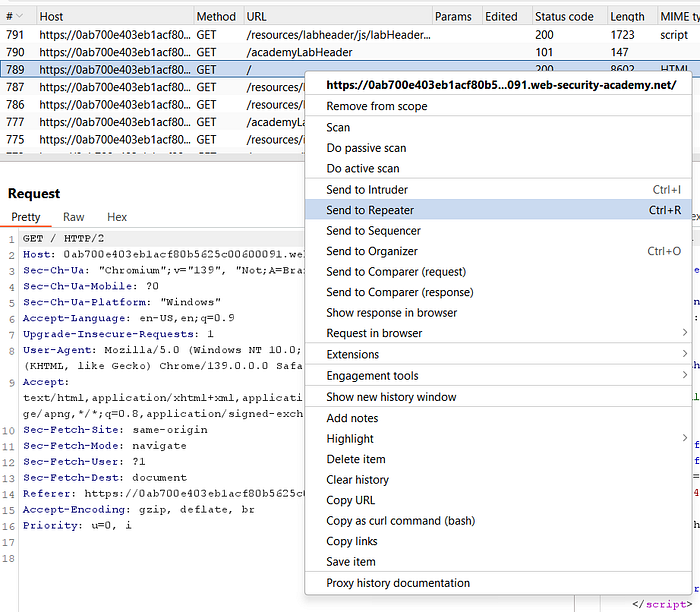This screenshot has height=612, width=700.
Task: Choose Copy URL
Action: tap(498, 500)
